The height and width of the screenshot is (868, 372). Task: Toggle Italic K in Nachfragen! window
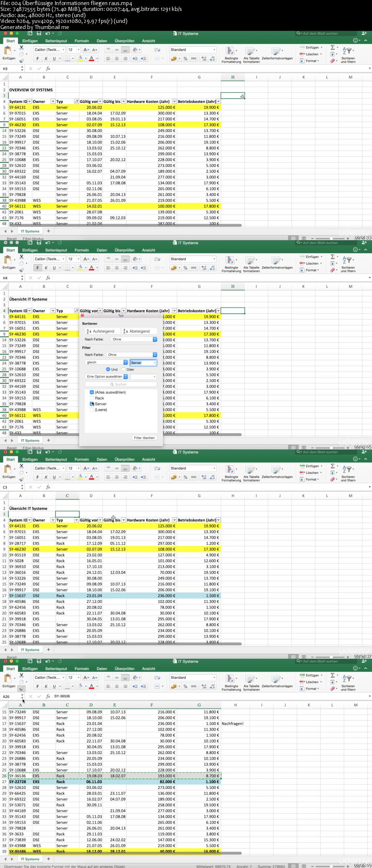[46, 686]
